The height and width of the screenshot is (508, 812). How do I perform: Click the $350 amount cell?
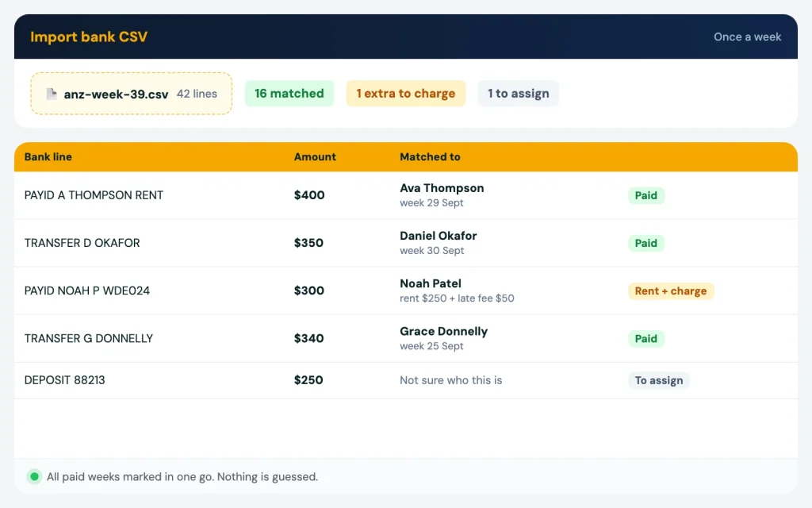coord(308,243)
